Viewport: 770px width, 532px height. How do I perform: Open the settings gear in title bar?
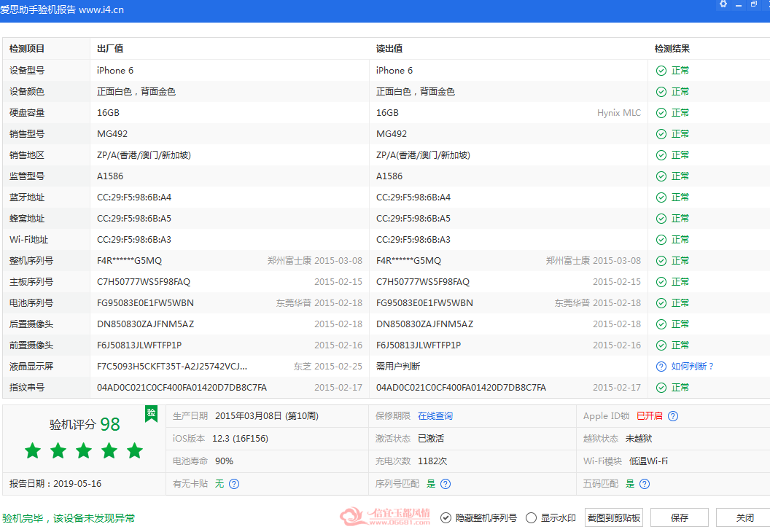723,4
